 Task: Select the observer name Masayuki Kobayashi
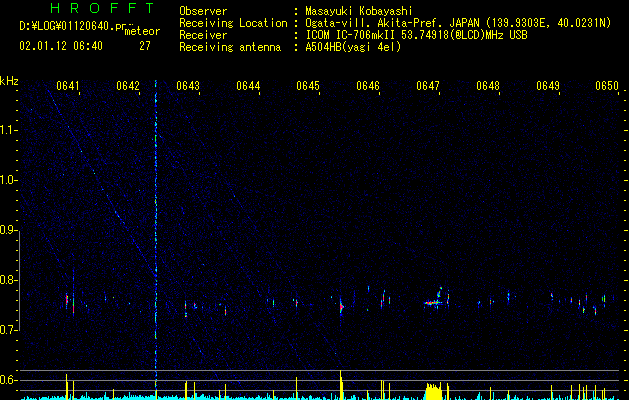[x=359, y=11]
